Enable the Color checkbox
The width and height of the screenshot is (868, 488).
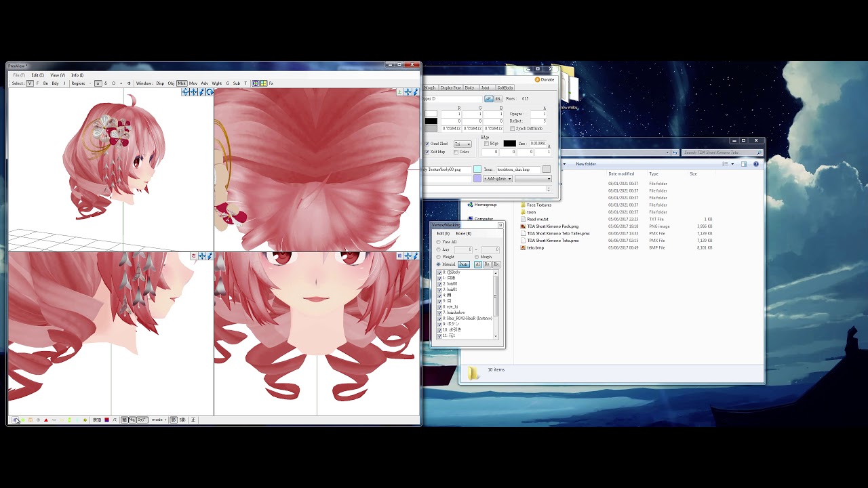[456, 152]
